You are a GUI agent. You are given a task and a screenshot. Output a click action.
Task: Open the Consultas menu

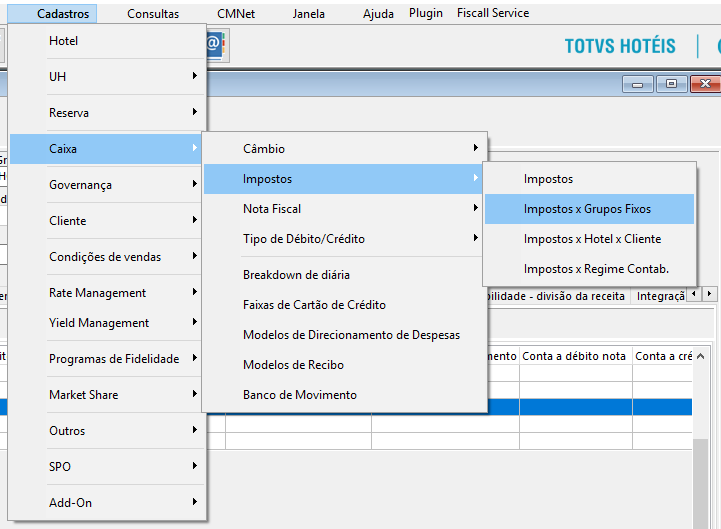[153, 14]
